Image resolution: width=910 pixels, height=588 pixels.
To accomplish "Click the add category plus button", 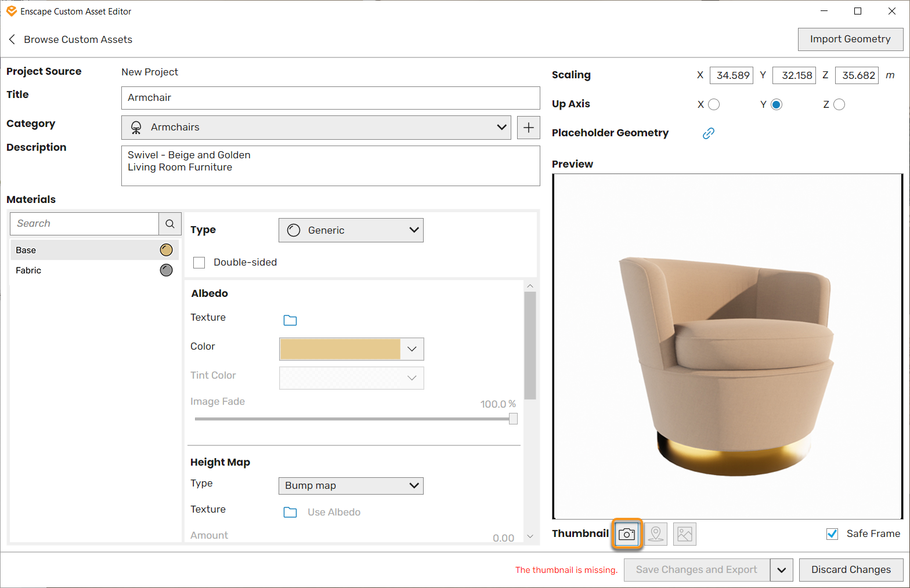I will 528,128.
